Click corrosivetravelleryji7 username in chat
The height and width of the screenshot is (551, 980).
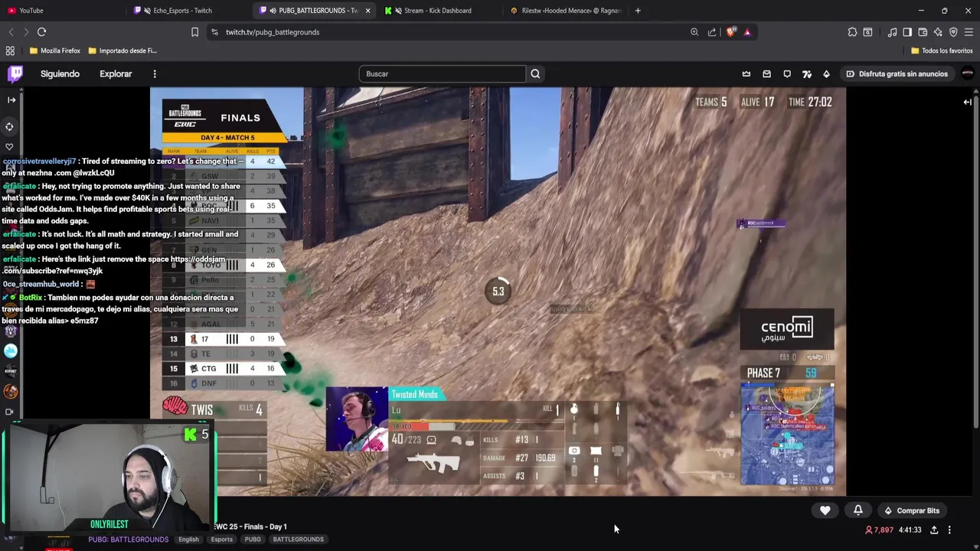coord(39,161)
